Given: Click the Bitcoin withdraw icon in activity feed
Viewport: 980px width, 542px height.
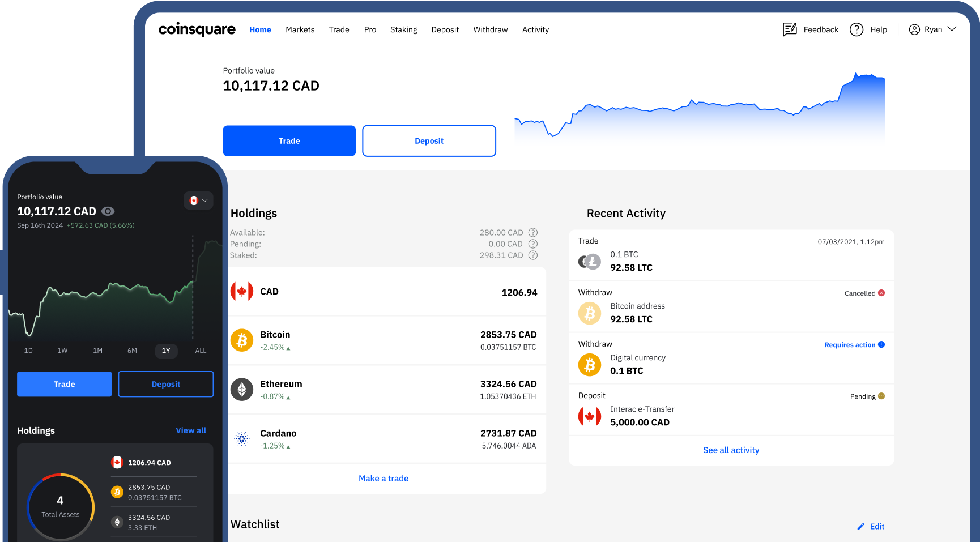Looking at the screenshot, I should [x=590, y=313].
